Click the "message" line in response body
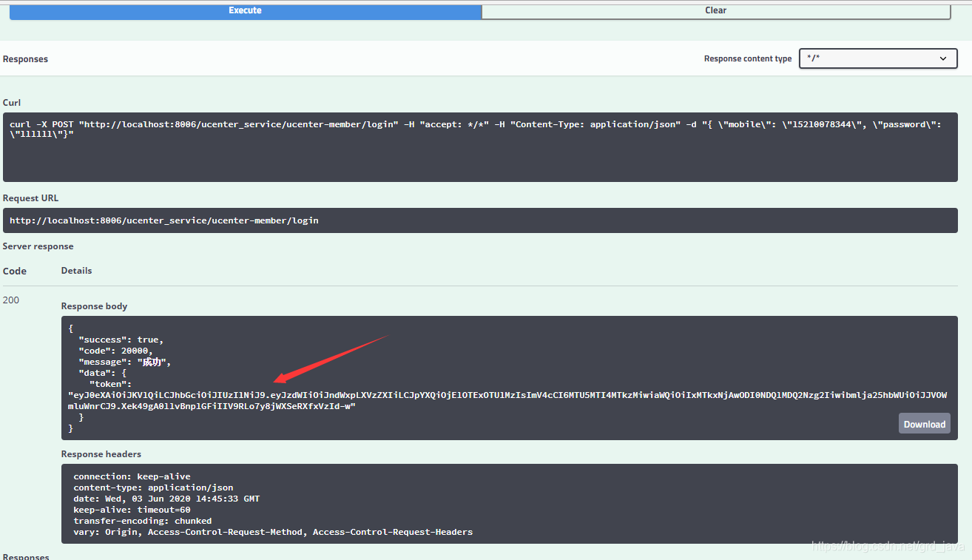This screenshot has width=972, height=560. (x=125, y=362)
